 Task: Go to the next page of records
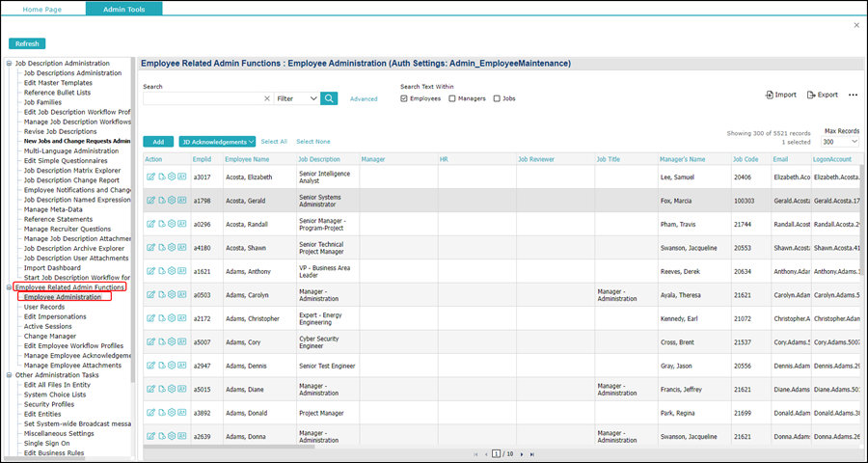(522, 454)
